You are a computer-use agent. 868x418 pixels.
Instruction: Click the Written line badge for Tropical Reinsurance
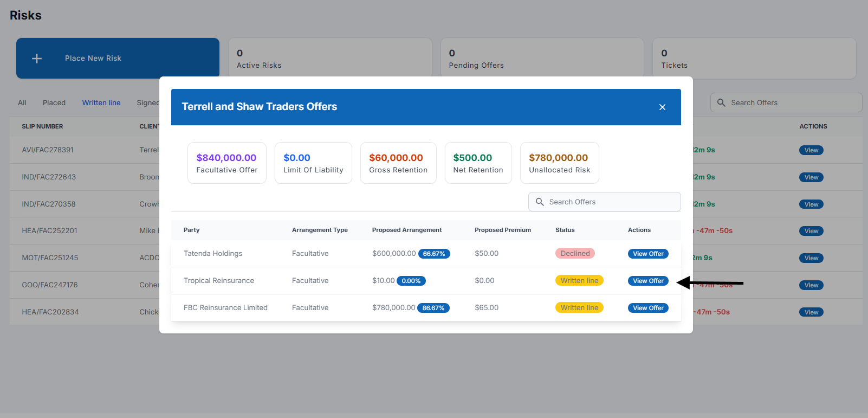[x=579, y=280]
